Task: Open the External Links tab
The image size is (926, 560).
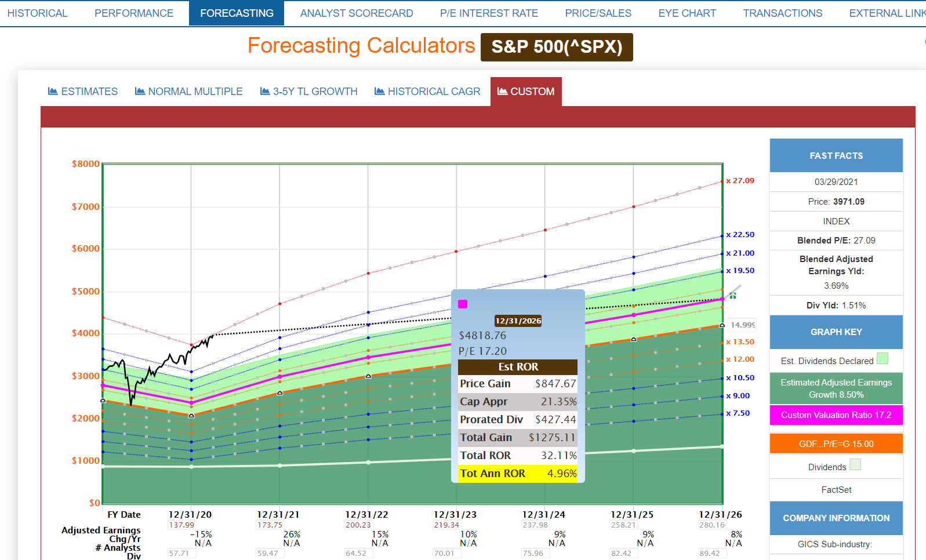Action: pos(887,13)
